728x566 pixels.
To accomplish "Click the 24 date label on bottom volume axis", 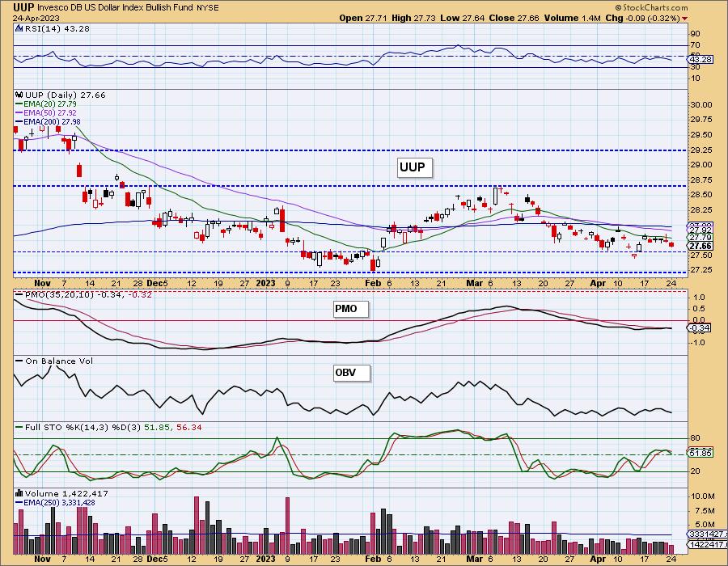I will tap(671, 559).
